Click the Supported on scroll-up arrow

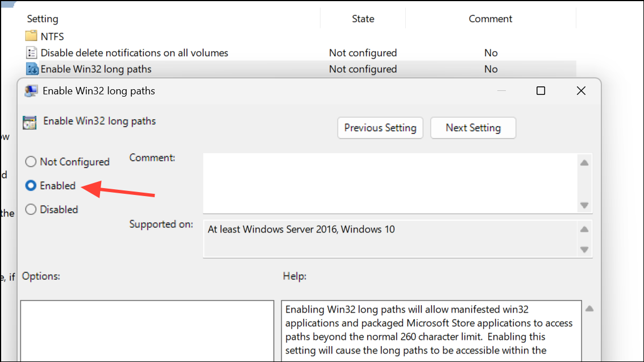point(584,229)
